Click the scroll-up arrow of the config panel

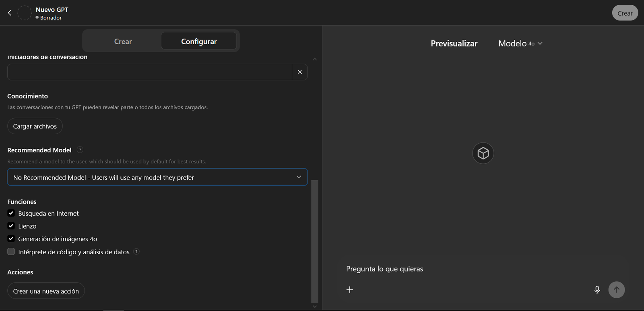click(x=315, y=59)
